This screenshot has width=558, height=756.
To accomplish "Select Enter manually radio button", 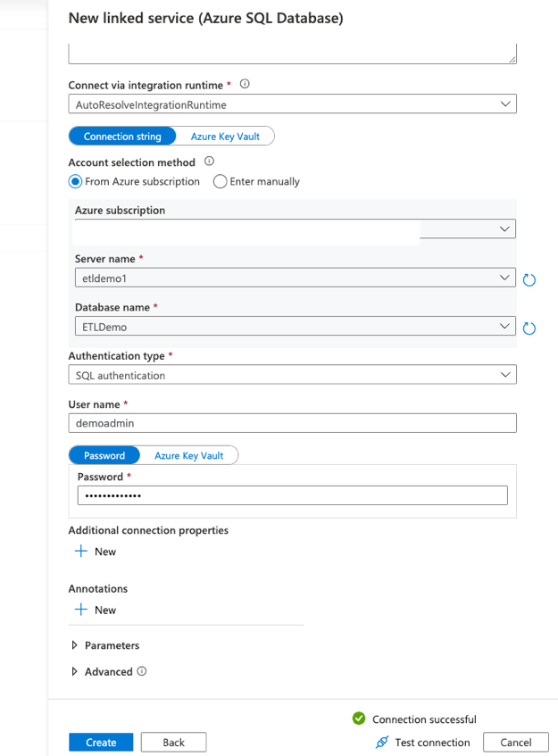I will (220, 181).
